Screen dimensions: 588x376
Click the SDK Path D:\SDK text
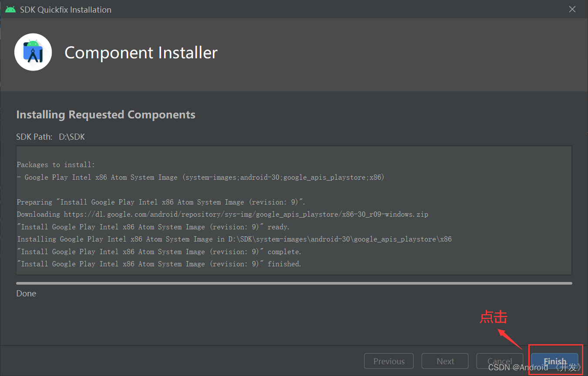pyautogui.click(x=50, y=137)
